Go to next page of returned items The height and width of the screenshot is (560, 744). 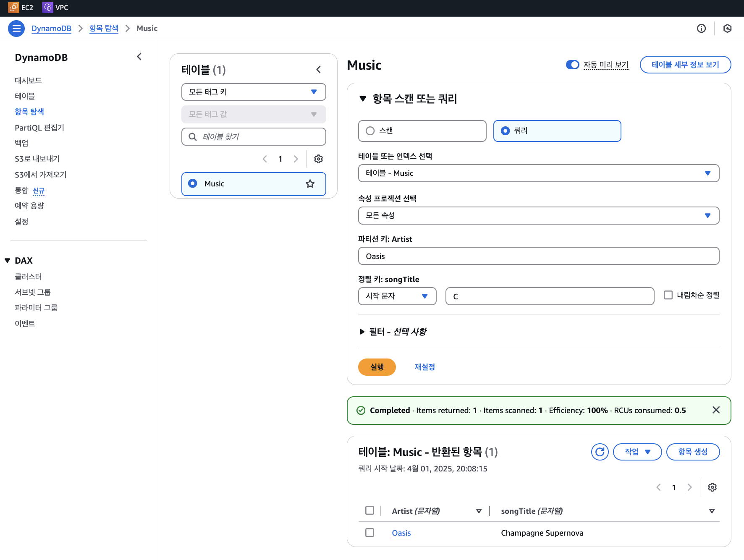689,487
